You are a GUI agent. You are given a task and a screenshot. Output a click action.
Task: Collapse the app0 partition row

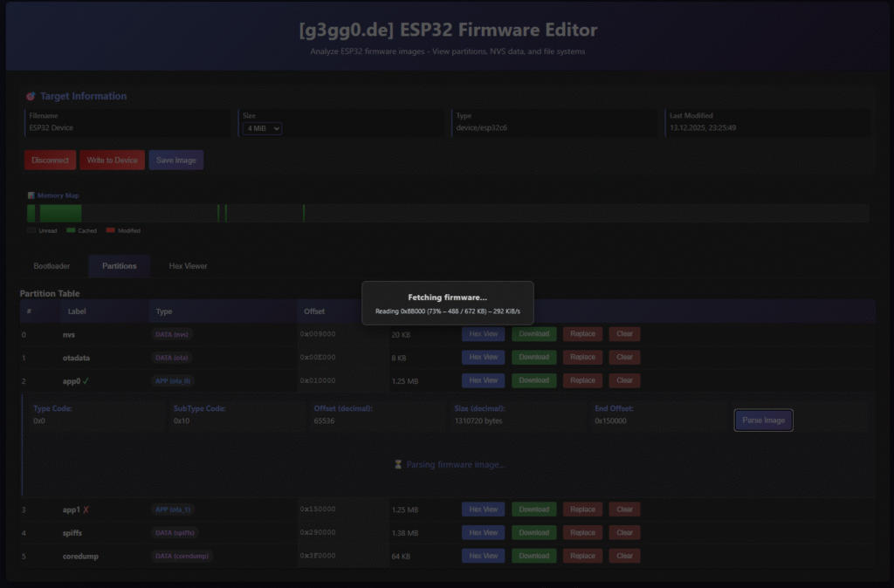[x=74, y=380]
